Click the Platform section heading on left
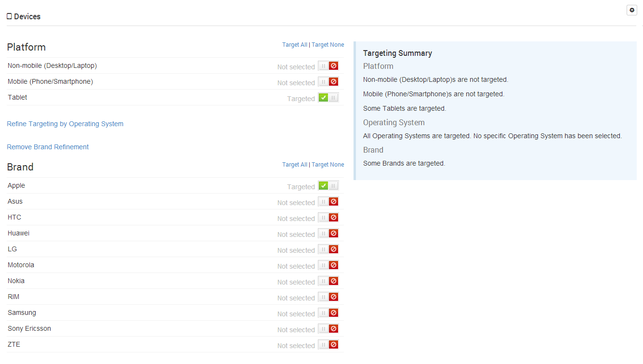This screenshot has height=364, width=643. tap(26, 47)
